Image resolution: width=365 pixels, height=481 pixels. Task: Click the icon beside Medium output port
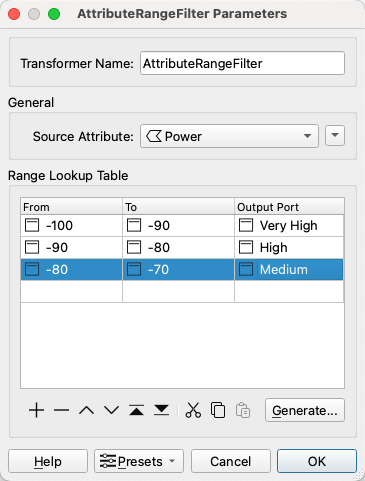point(246,269)
